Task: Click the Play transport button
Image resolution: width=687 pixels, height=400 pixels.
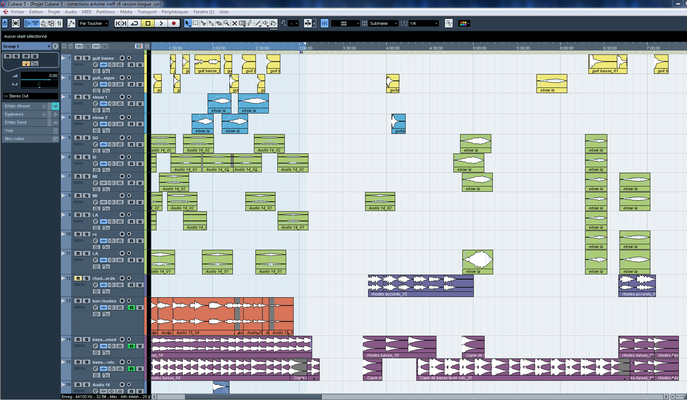Action: pos(161,23)
